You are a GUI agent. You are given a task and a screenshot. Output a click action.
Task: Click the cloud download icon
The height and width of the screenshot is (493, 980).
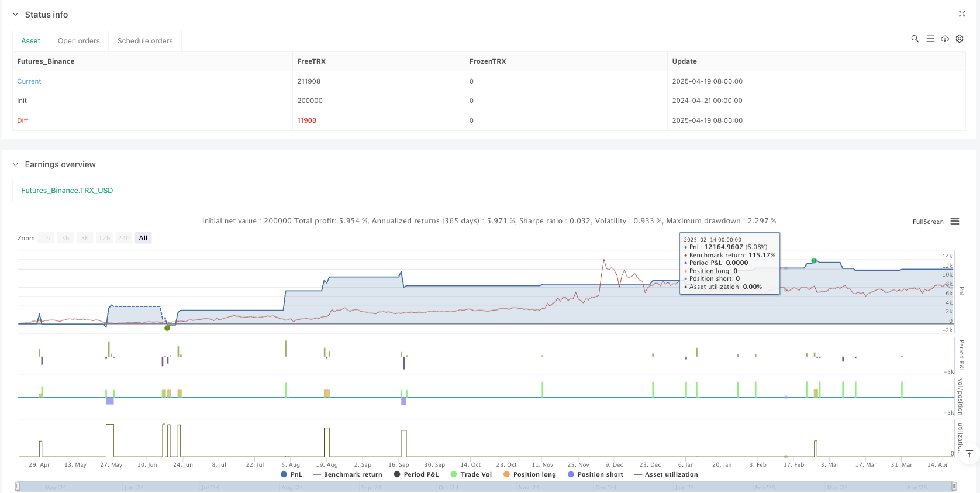pos(944,39)
